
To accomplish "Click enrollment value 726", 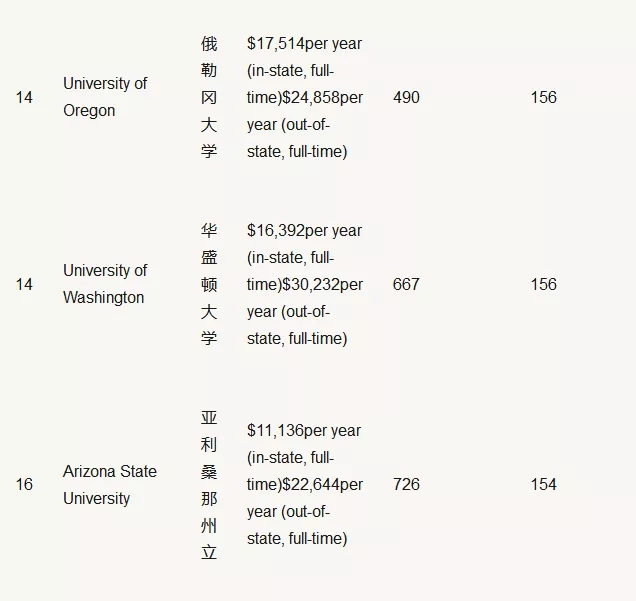I will point(406,484).
